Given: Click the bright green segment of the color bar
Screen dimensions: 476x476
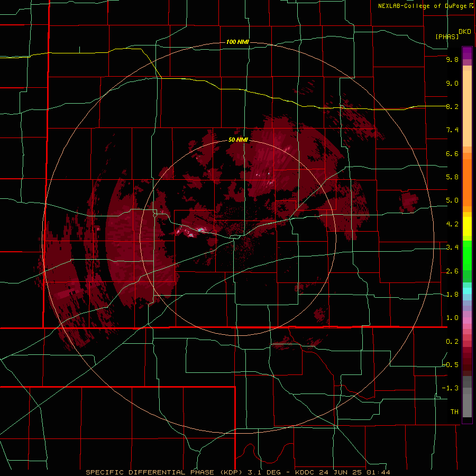Looking at the screenshot, I should 467,255.
